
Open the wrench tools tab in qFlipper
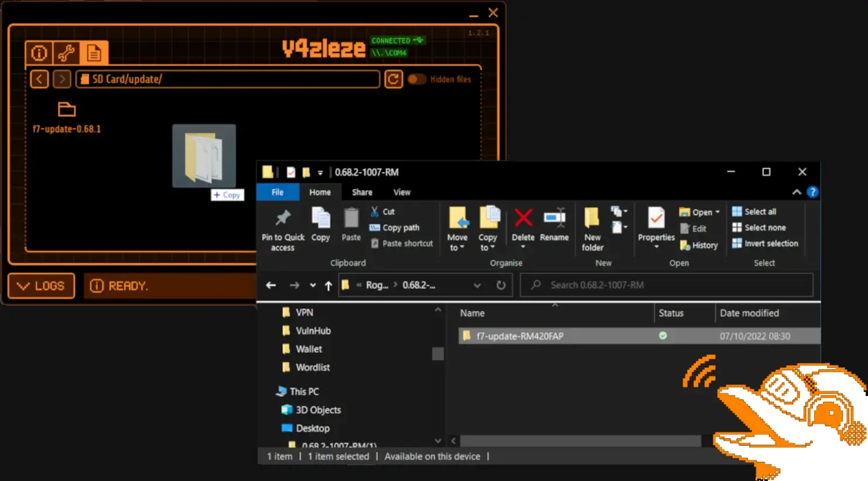pos(66,53)
